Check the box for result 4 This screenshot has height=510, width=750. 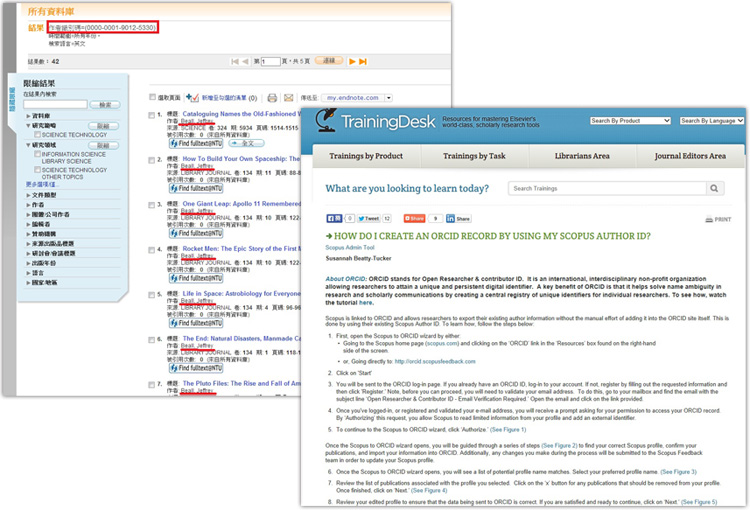(x=152, y=250)
